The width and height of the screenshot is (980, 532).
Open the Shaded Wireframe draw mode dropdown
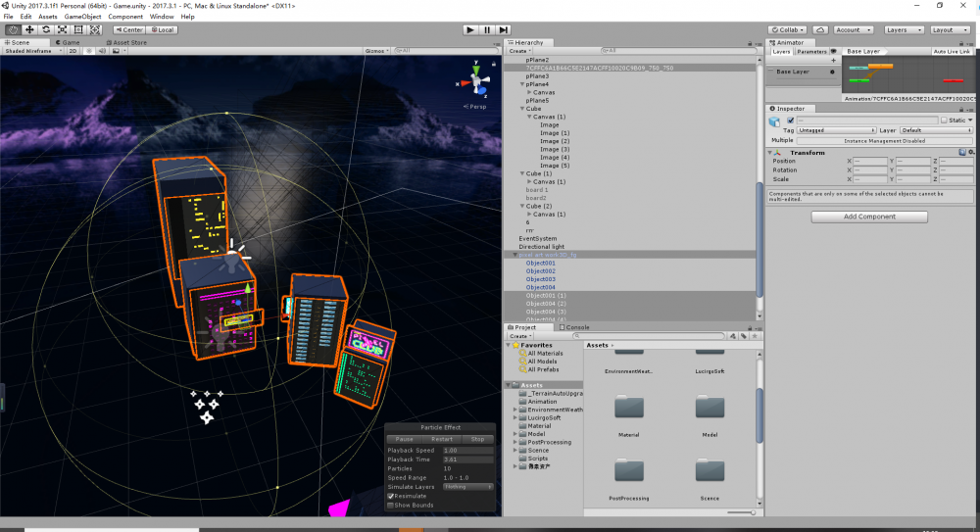point(32,51)
